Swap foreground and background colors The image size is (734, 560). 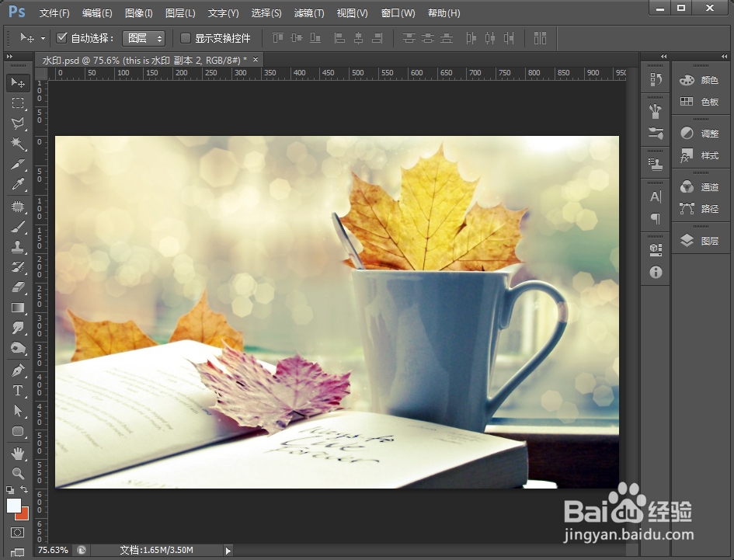pos(24,489)
